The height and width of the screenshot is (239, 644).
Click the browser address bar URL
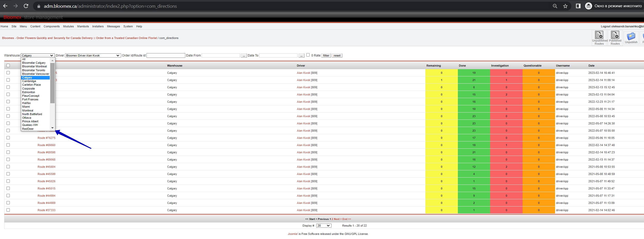tap(110, 6)
